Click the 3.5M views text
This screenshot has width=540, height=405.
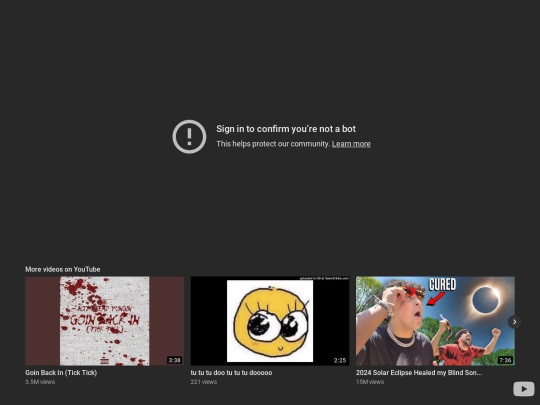(40, 382)
